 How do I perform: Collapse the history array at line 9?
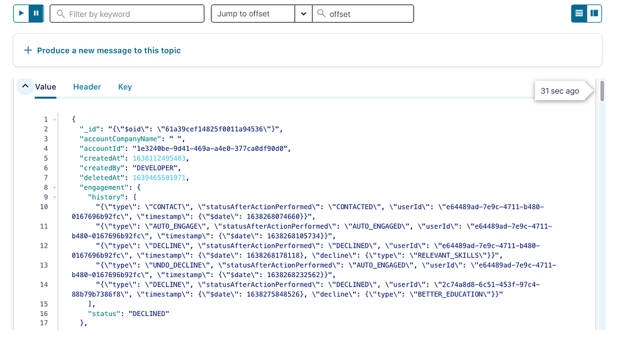click(55, 197)
